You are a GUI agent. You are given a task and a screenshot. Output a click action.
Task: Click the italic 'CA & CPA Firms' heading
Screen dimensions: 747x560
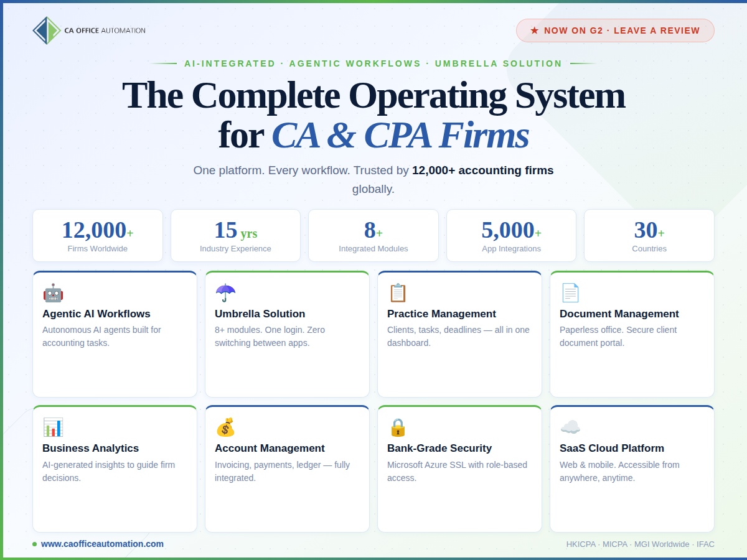pyautogui.click(x=400, y=135)
